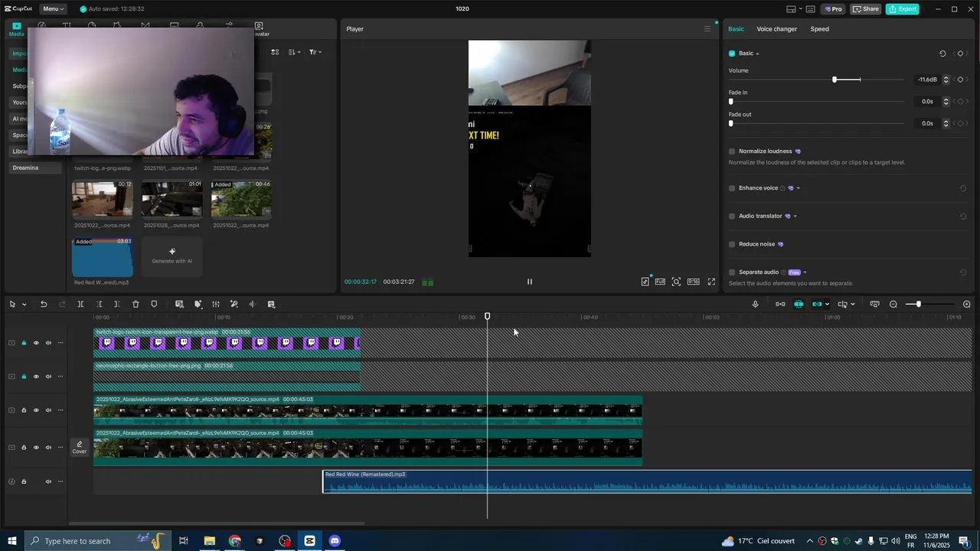Switch to the Speed tab

click(819, 29)
